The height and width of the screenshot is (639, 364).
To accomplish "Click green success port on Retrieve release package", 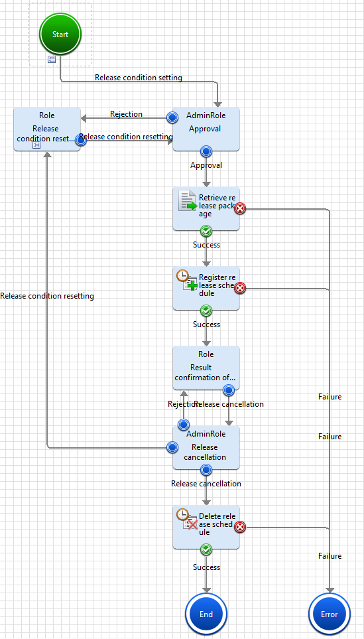I will (206, 232).
